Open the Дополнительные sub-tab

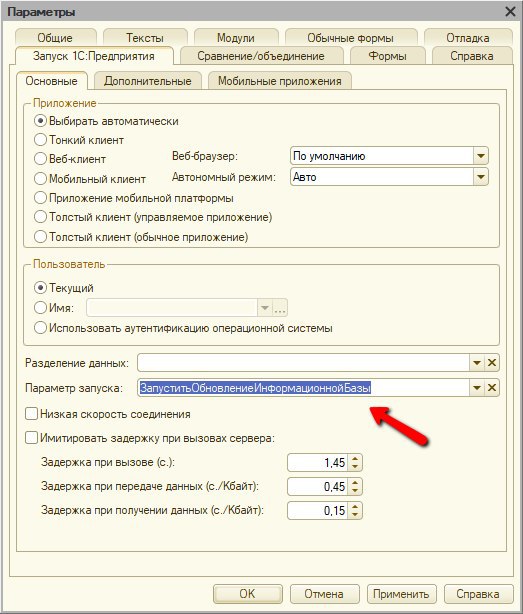click(x=148, y=81)
